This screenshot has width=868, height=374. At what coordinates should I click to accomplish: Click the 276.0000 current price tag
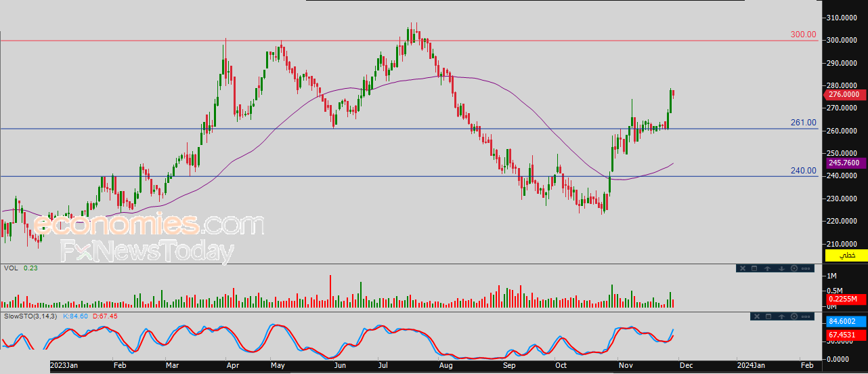(x=846, y=95)
